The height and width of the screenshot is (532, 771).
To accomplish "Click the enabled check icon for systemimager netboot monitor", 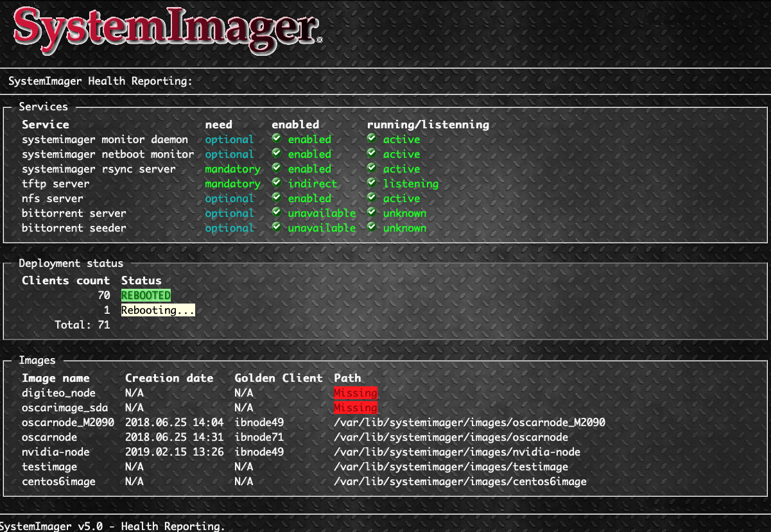I will (277, 153).
